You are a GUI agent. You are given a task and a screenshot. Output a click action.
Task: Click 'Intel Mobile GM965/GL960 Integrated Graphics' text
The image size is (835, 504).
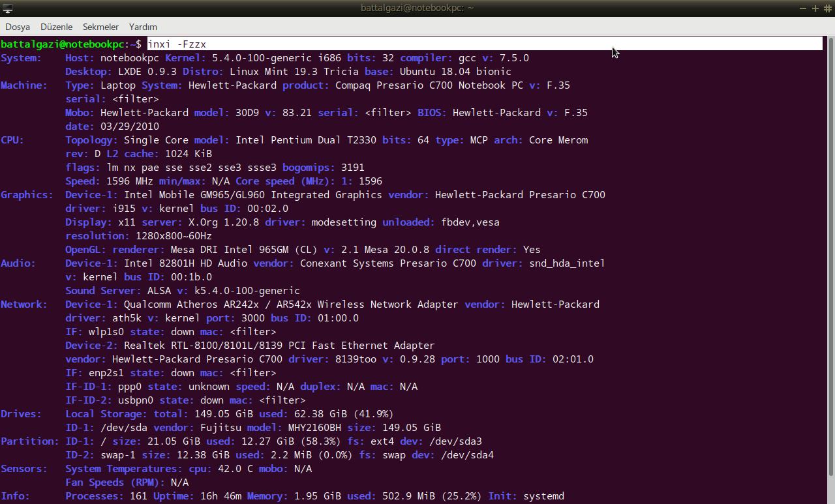[x=253, y=195]
